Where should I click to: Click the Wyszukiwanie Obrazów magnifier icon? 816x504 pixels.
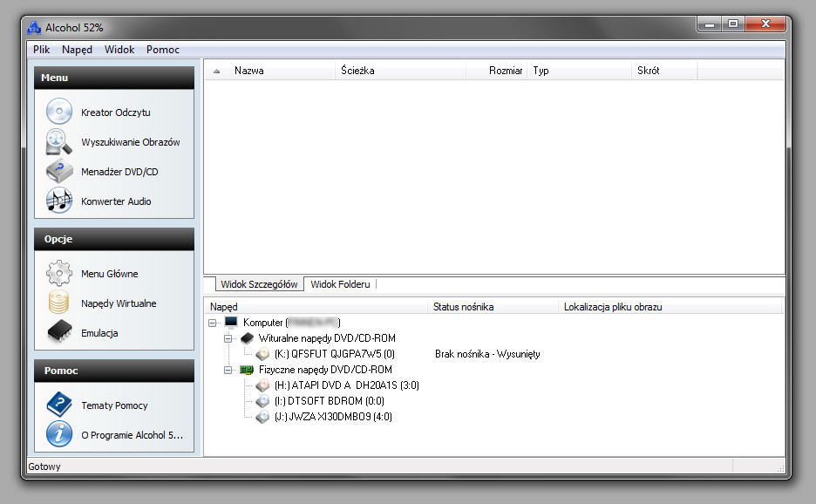[x=58, y=141]
